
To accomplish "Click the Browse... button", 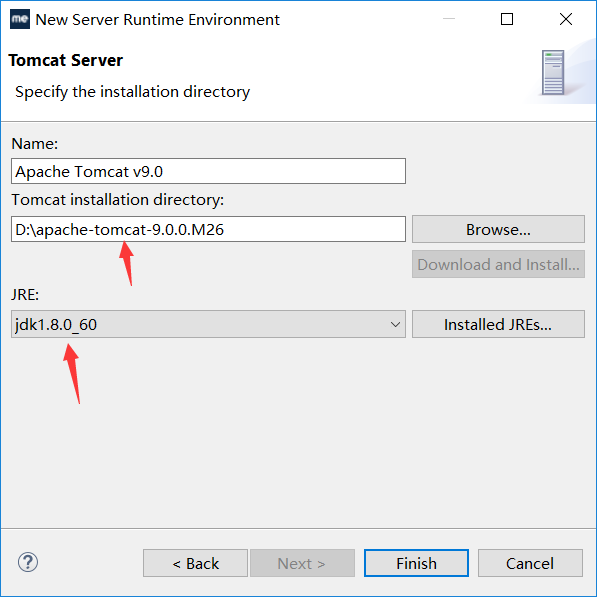I will pos(498,229).
